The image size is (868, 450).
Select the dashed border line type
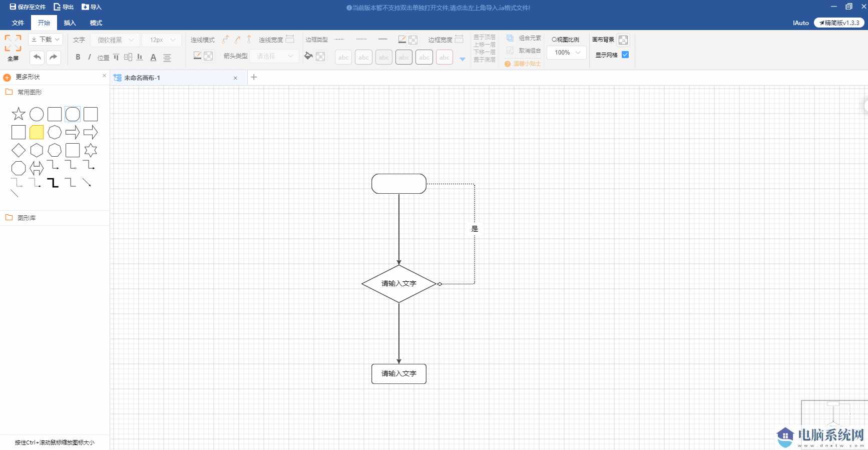tap(339, 39)
